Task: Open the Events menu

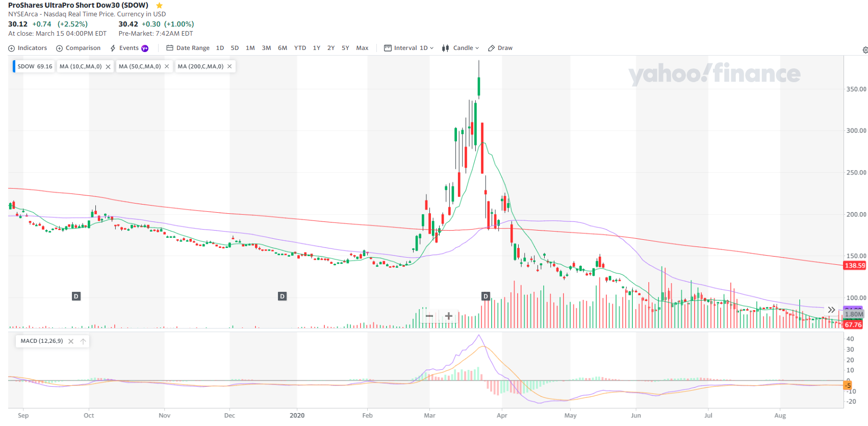Action: [x=124, y=48]
